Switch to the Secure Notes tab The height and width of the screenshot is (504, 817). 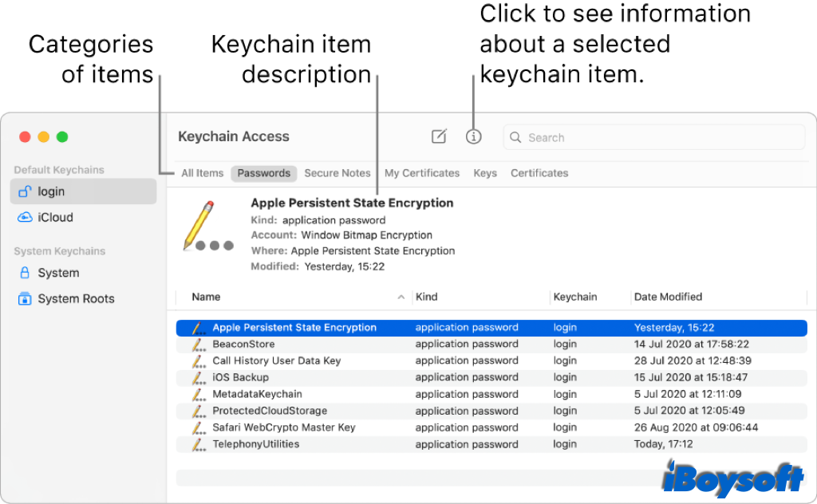pos(337,173)
